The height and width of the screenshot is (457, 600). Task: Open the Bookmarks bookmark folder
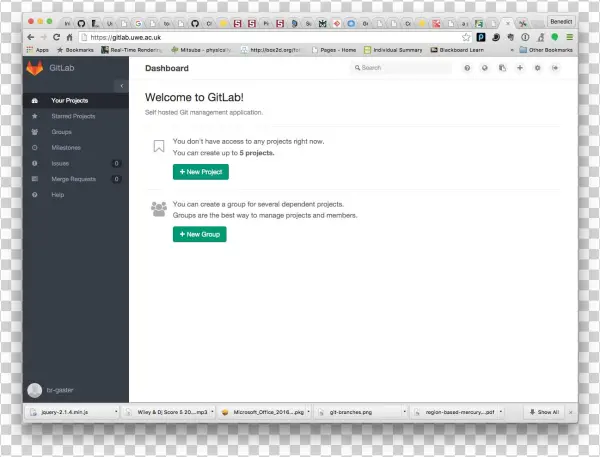click(75, 50)
